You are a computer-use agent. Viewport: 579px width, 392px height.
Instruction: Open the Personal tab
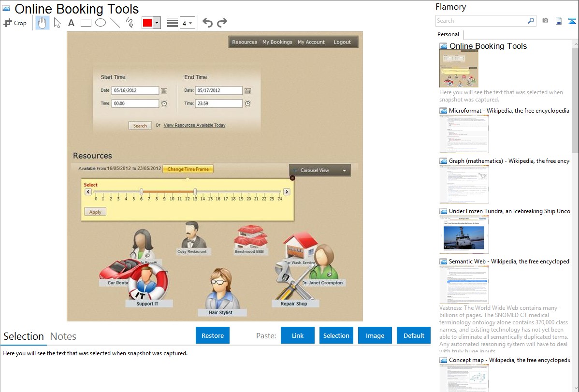click(448, 34)
